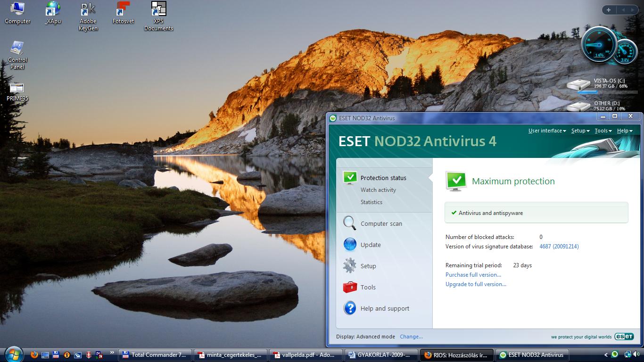Image resolution: width=644 pixels, height=362 pixels.
Task: Open the Fotosvet desktop shortcut
Action: click(123, 13)
